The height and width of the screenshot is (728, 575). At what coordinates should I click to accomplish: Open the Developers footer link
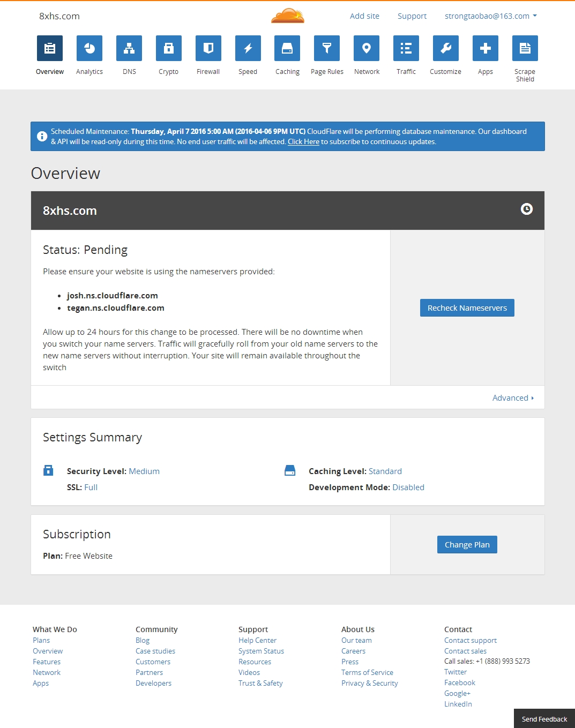(154, 684)
